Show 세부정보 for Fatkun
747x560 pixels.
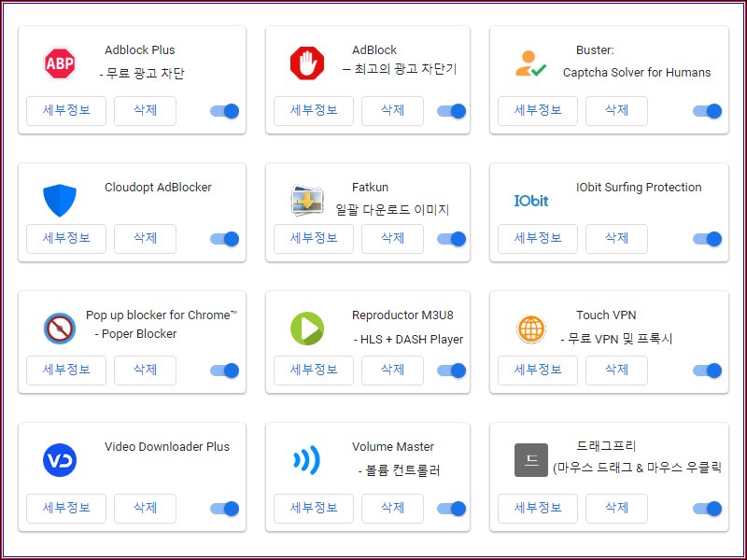point(314,239)
